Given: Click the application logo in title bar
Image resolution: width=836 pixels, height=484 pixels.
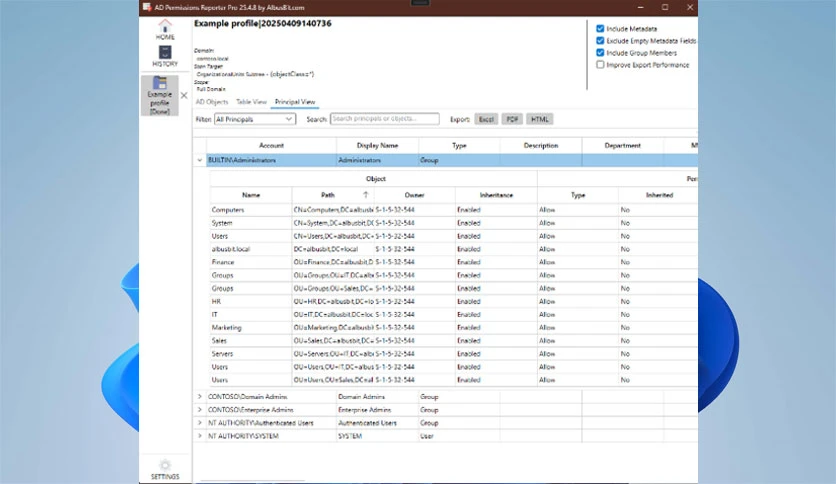Looking at the screenshot, I should click(x=147, y=7).
